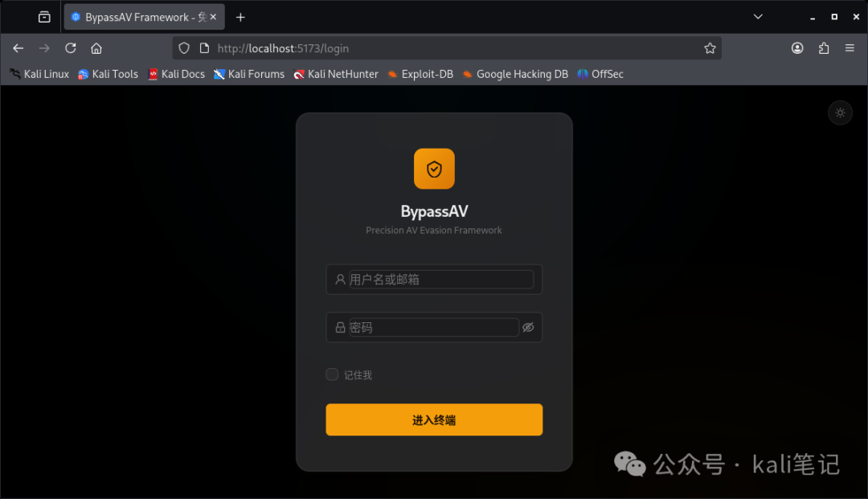Click the site information page icon
Screen dimensions: 868x499
[x=204, y=49]
